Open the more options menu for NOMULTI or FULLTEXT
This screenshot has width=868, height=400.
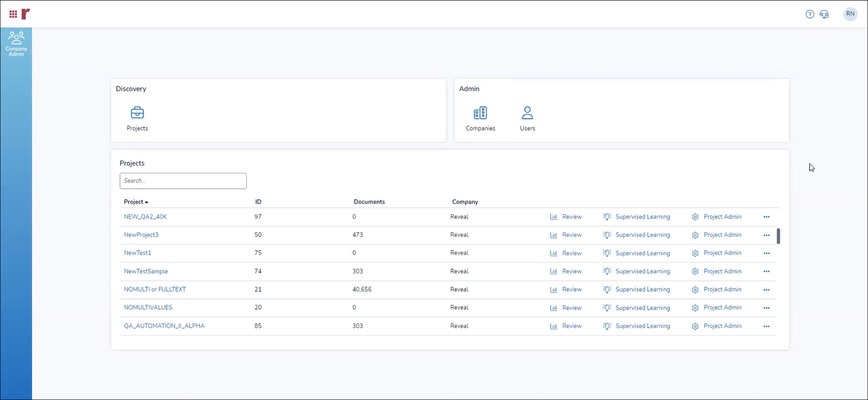click(x=766, y=290)
